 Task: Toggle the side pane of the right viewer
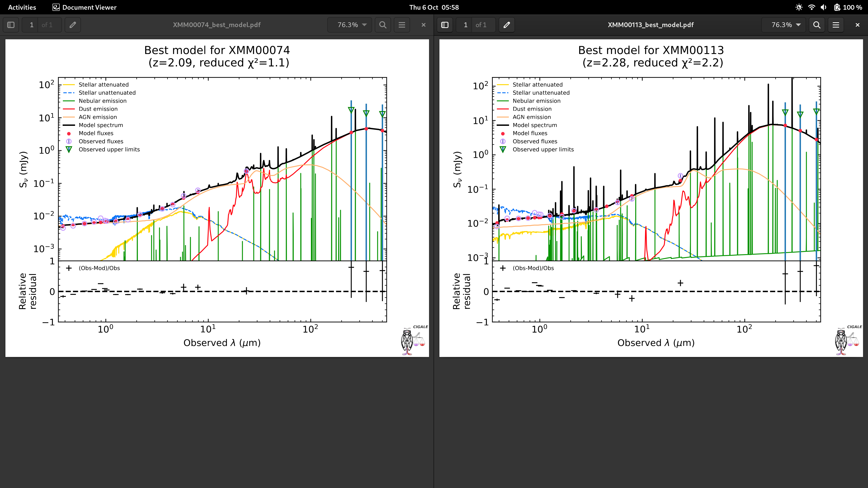click(x=445, y=25)
